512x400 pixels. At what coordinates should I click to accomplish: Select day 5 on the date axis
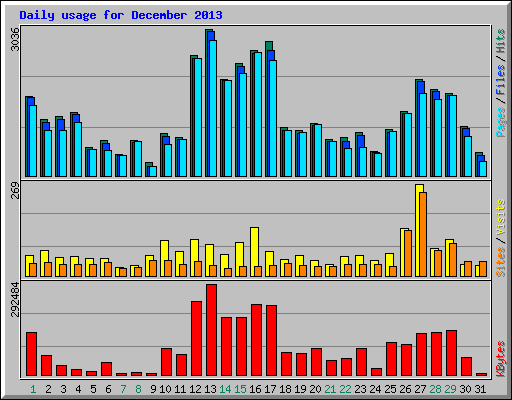click(93, 389)
